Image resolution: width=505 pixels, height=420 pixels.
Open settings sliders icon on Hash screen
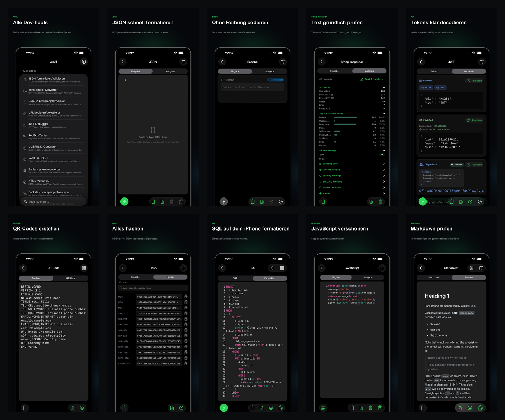coord(183,268)
